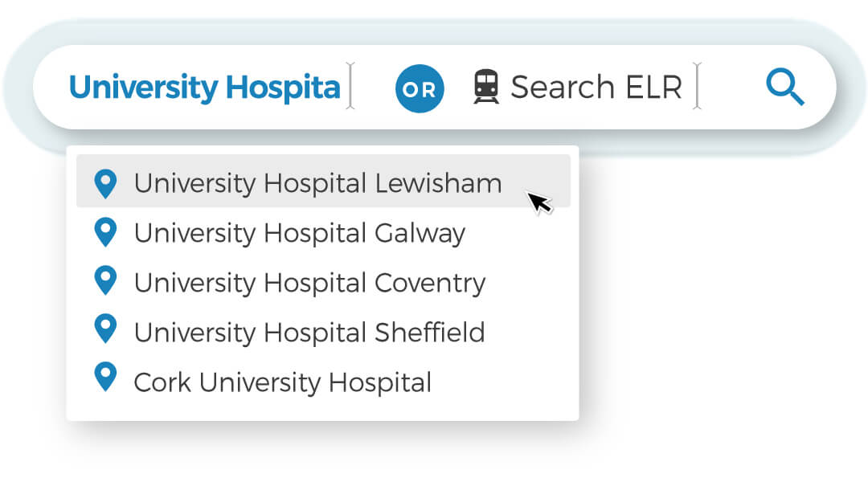Click the magnifying glass search icon
Viewport: 868px width, 482px height.
point(784,87)
